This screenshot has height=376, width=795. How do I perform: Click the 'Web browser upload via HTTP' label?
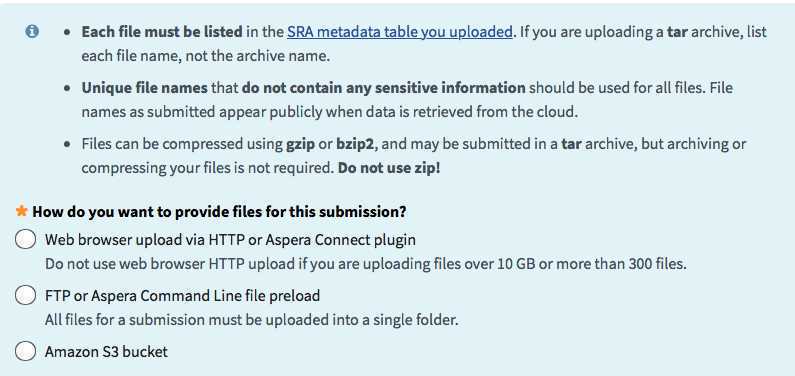(230, 239)
